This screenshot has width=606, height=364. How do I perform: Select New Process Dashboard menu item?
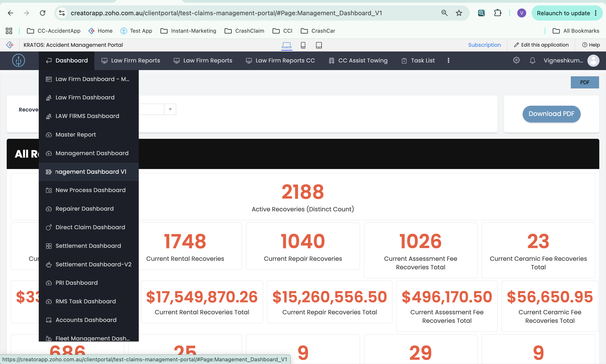coord(89,190)
